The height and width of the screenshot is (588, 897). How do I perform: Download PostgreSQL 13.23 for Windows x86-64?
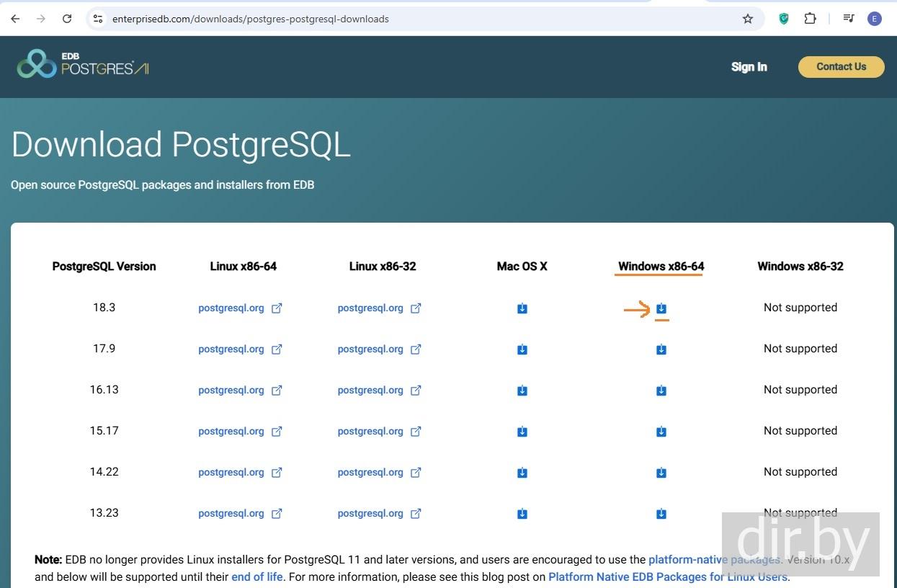[661, 514]
